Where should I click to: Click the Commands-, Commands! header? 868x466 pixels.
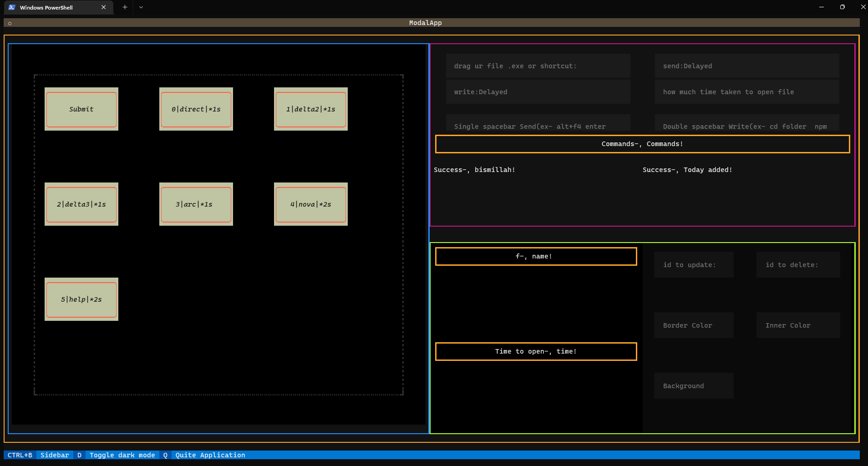click(642, 144)
